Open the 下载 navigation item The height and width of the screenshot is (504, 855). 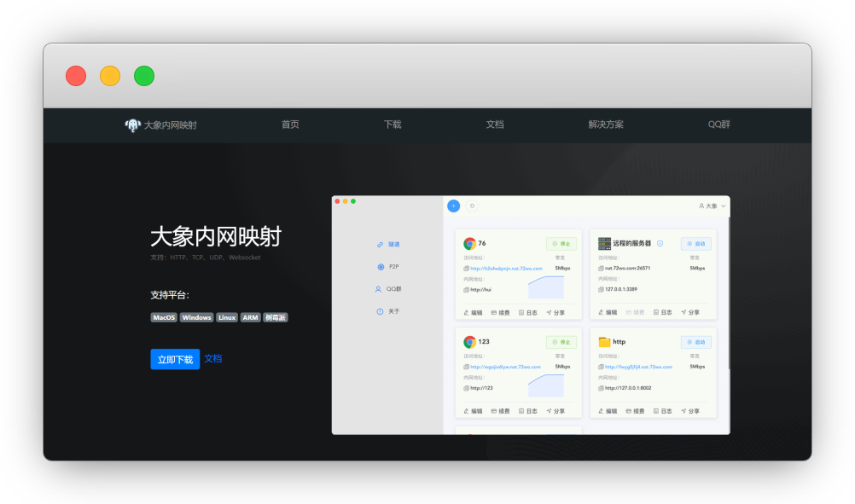(393, 125)
